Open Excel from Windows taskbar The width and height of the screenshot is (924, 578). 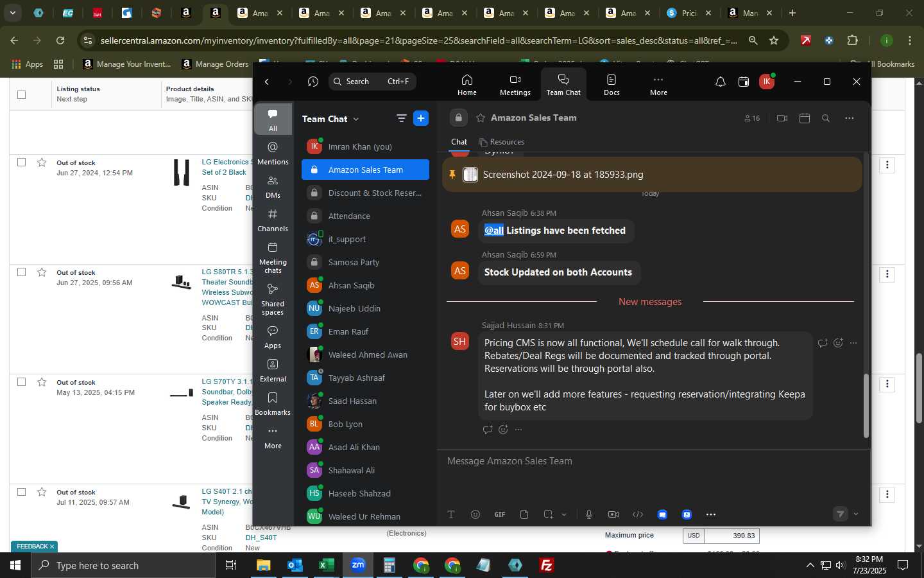326,565
